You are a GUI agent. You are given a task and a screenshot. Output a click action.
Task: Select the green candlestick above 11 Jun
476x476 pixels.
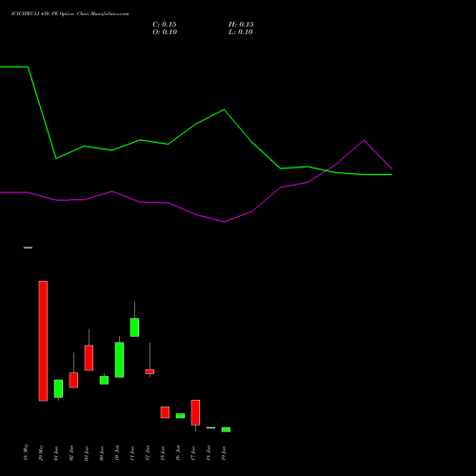coord(134,327)
